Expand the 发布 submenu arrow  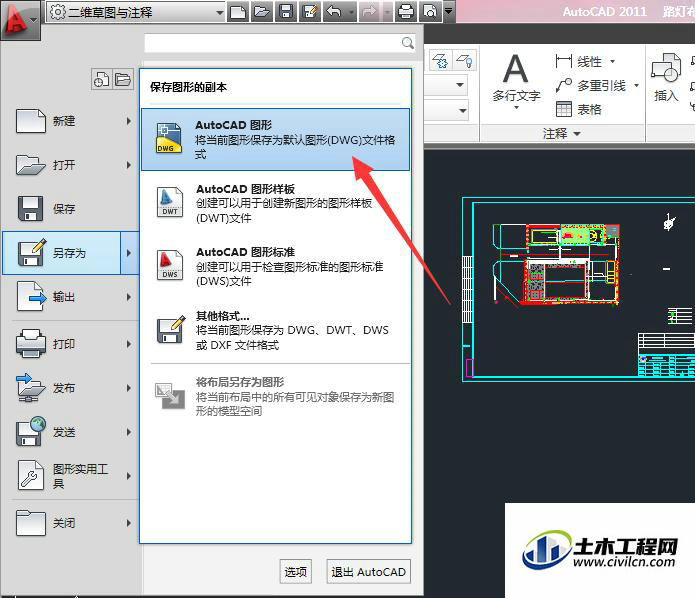point(129,388)
